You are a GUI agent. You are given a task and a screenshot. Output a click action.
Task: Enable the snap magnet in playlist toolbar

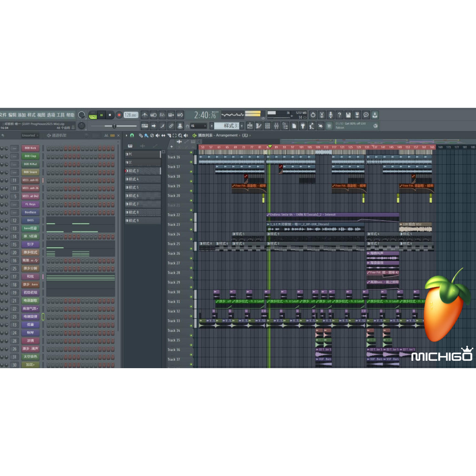pyautogui.click(x=132, y=135)
